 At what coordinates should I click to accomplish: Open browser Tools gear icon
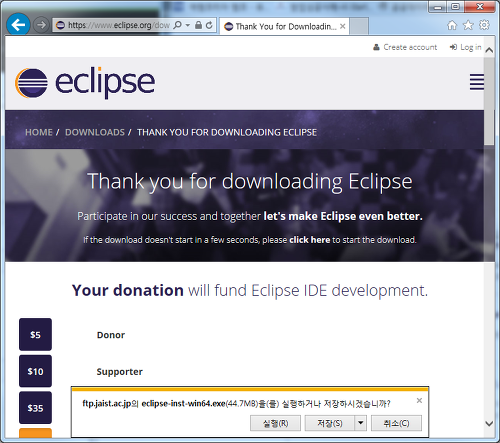484,25
